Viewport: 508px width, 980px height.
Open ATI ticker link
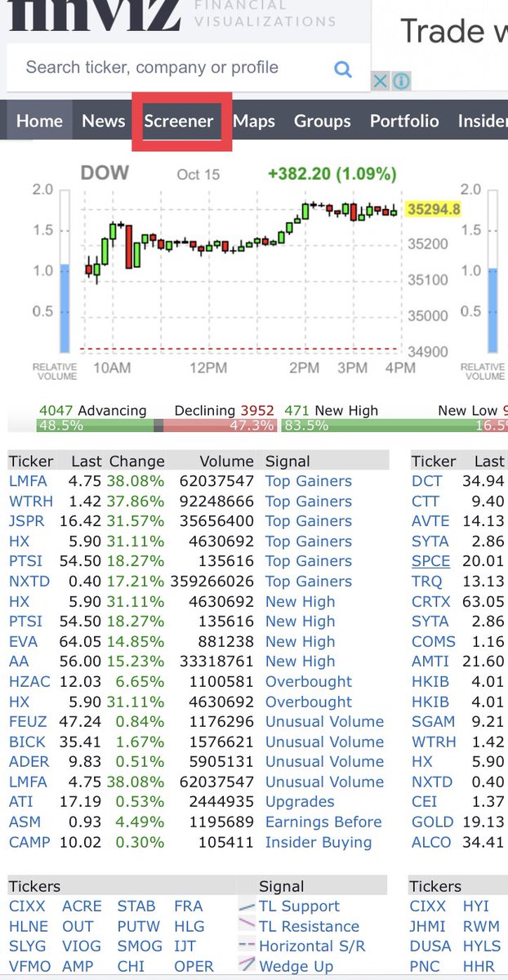(20, 802)
